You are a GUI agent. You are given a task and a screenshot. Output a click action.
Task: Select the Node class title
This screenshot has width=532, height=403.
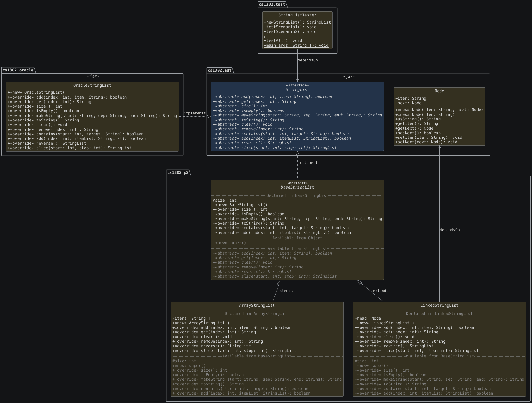439,91
